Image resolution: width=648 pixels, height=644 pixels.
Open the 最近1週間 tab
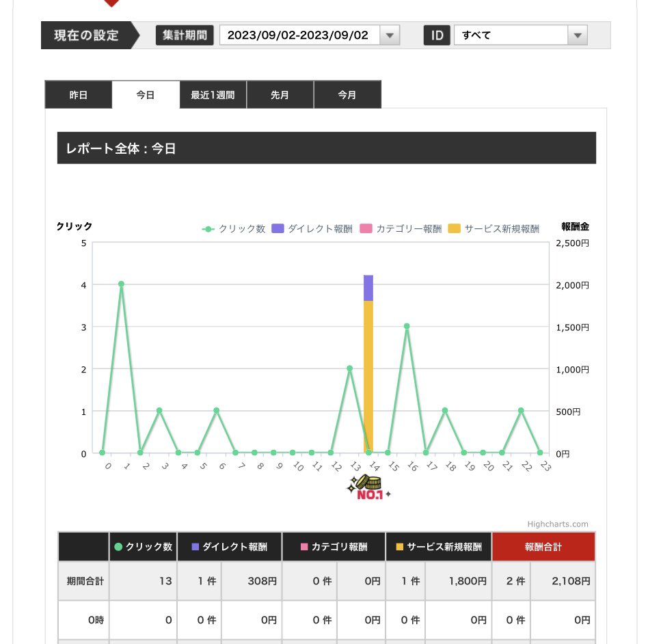(213, 94)
